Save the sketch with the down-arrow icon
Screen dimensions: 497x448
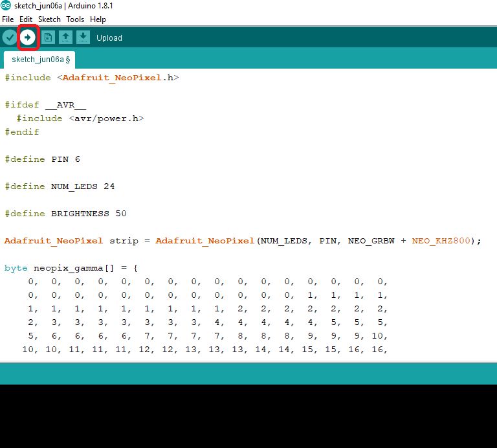83,38
